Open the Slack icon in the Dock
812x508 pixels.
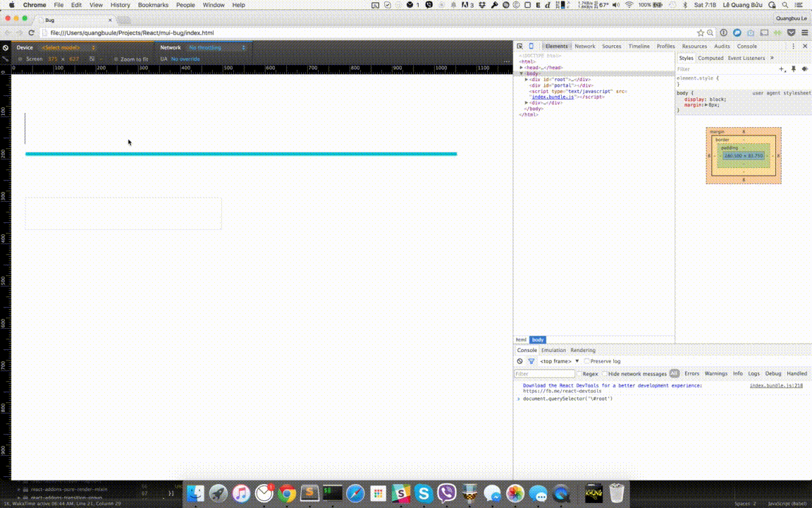point(401,493)
